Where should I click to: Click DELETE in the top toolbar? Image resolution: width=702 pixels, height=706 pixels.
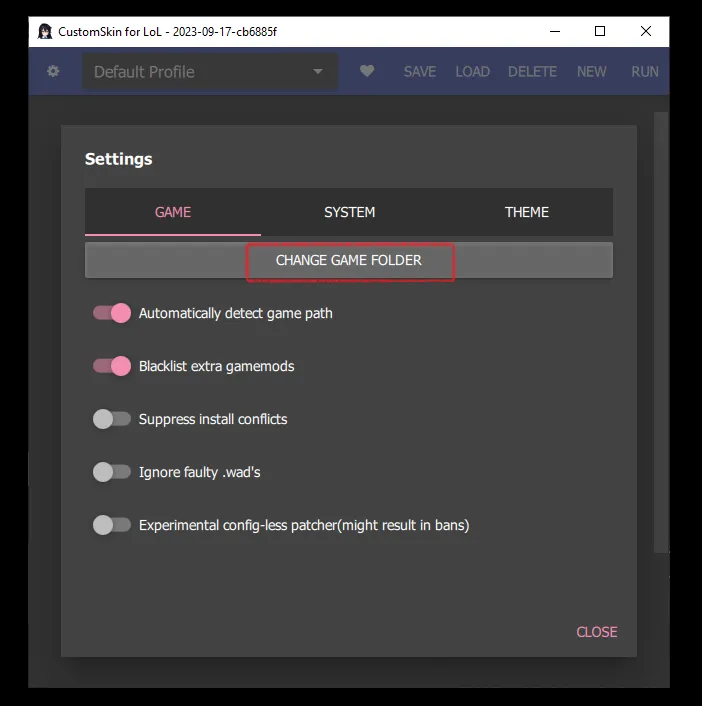click(532, 72)
